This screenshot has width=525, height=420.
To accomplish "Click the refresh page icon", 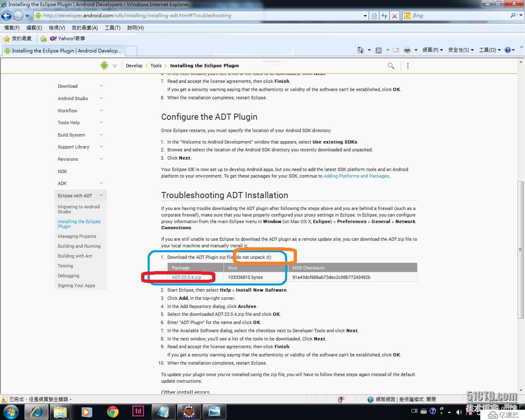I will [384, 16].
